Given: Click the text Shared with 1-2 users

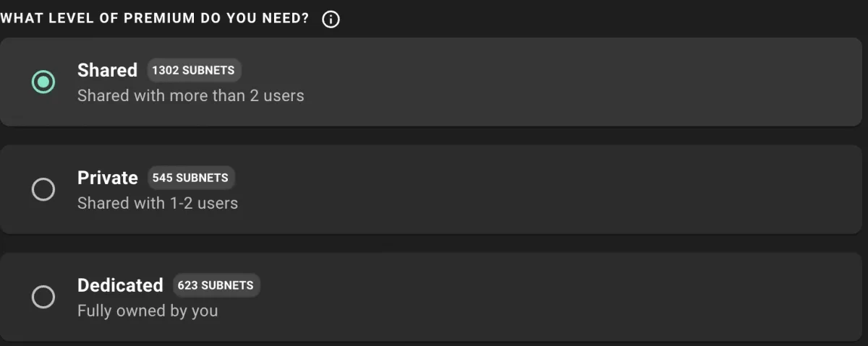Looking at the screenshot, I should (158, 203).
